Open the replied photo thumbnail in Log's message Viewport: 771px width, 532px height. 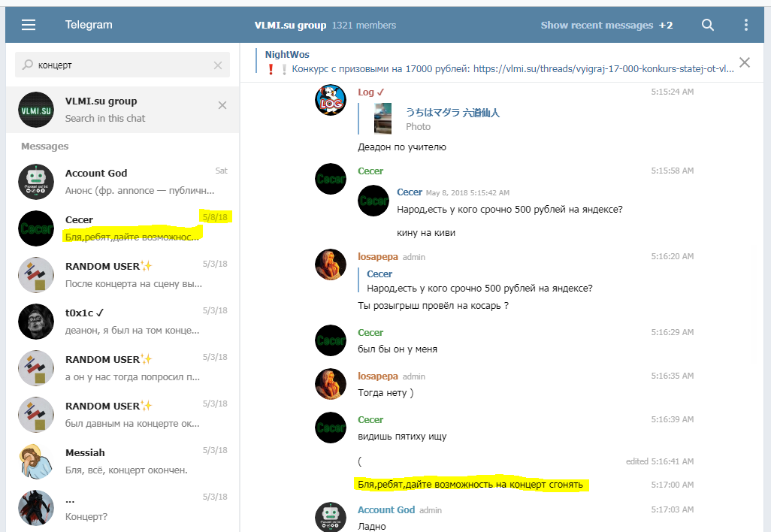click(383, 119)
